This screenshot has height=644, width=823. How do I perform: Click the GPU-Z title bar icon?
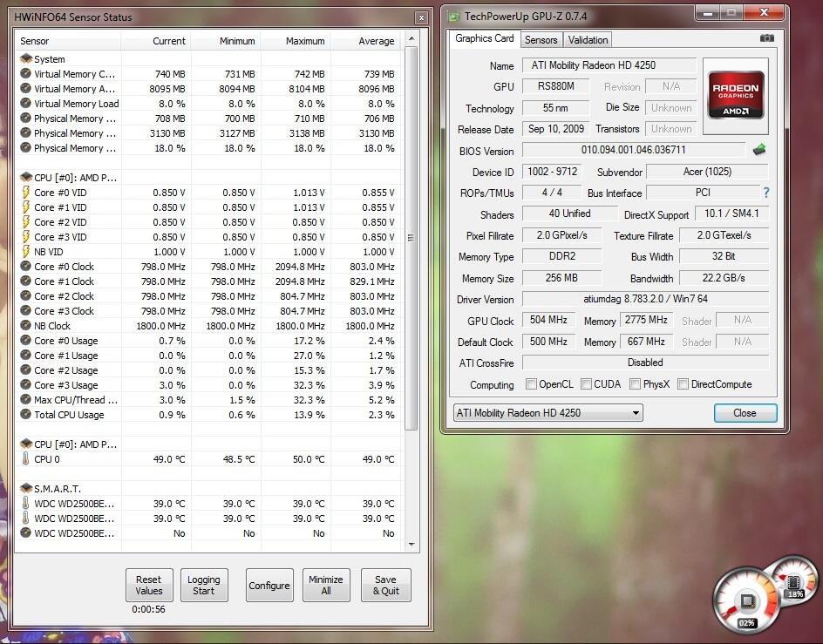453,17
